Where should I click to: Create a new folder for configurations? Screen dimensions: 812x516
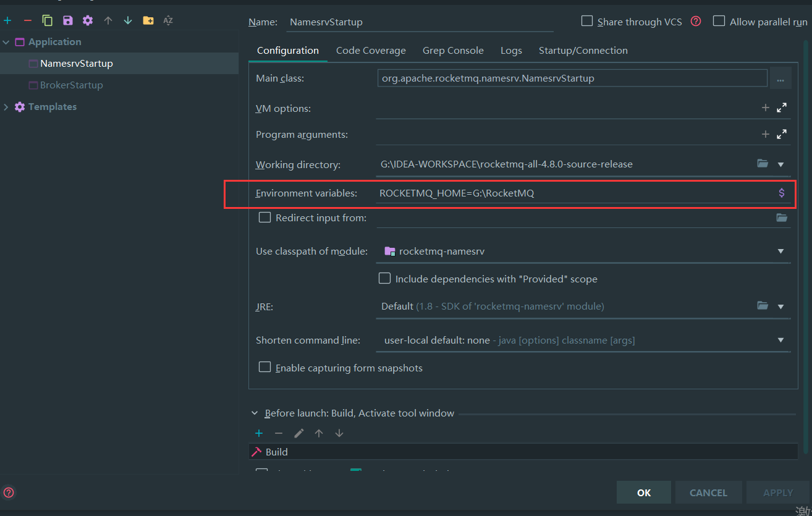tap(148, 20)
